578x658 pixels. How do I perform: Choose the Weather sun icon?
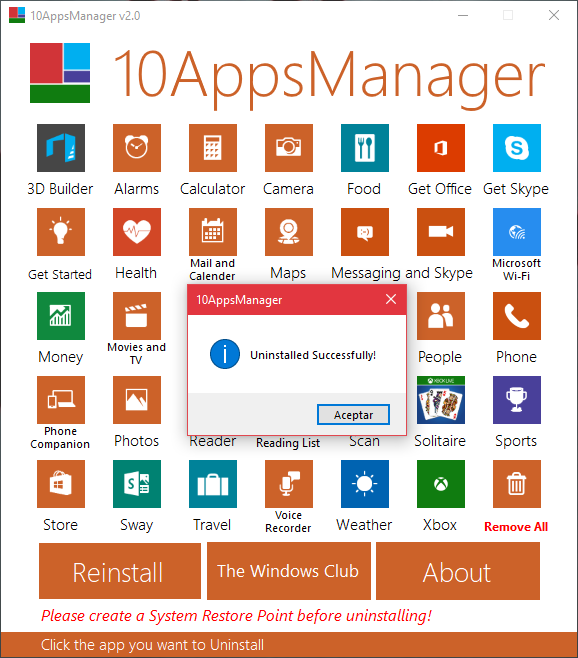[x=365, y=483]
